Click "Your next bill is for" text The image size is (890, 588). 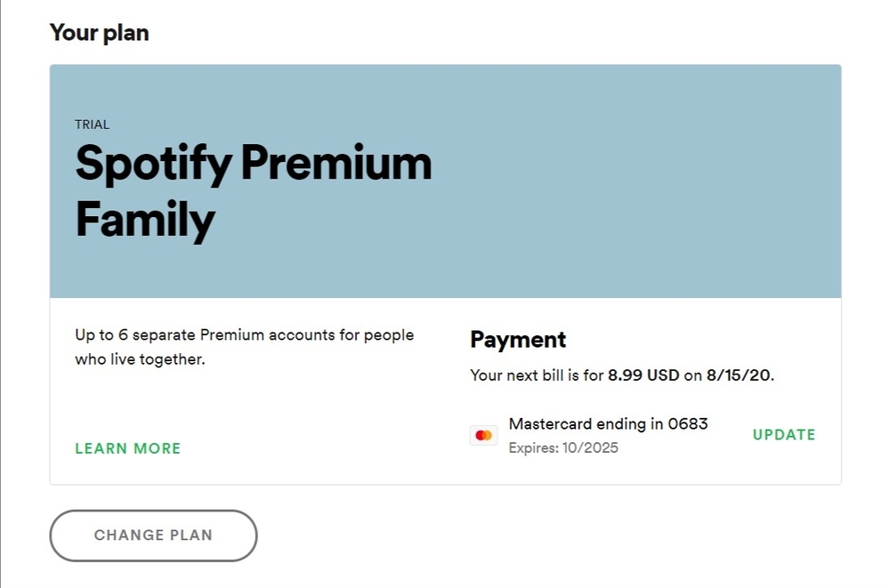point(537,375)
